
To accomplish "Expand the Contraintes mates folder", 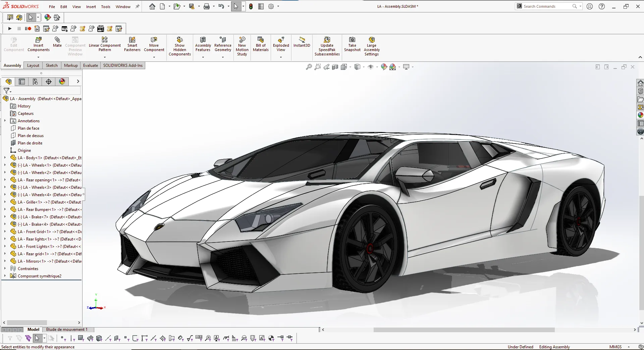I will [5, 268].
